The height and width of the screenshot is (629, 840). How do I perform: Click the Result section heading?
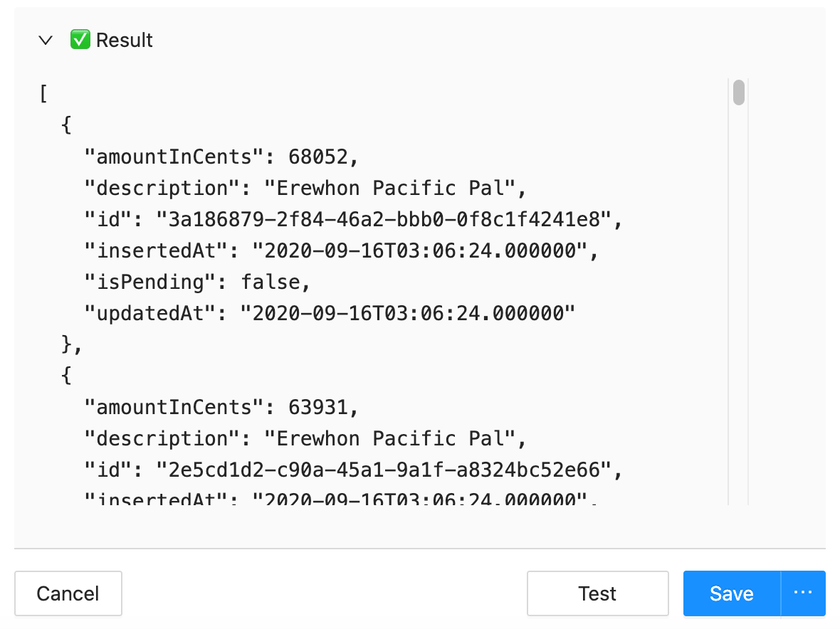click(x=125, y=40)
